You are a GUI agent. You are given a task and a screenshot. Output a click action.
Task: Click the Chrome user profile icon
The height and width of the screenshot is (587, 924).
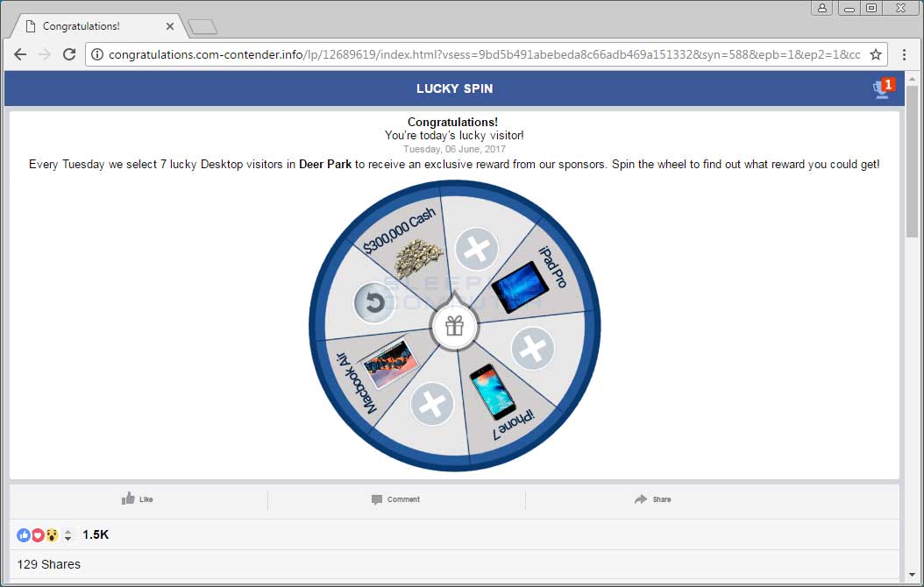(x=822, y=8)
